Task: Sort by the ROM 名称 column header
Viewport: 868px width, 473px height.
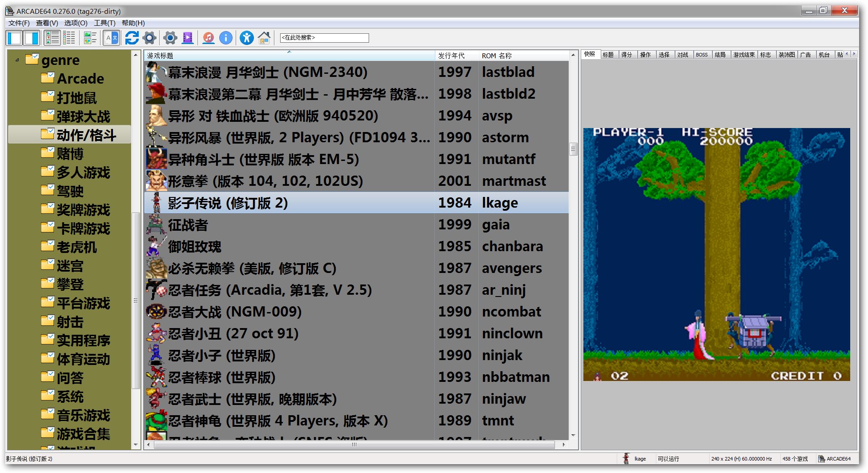Action: pyautogui.click(x=524, y=56)
